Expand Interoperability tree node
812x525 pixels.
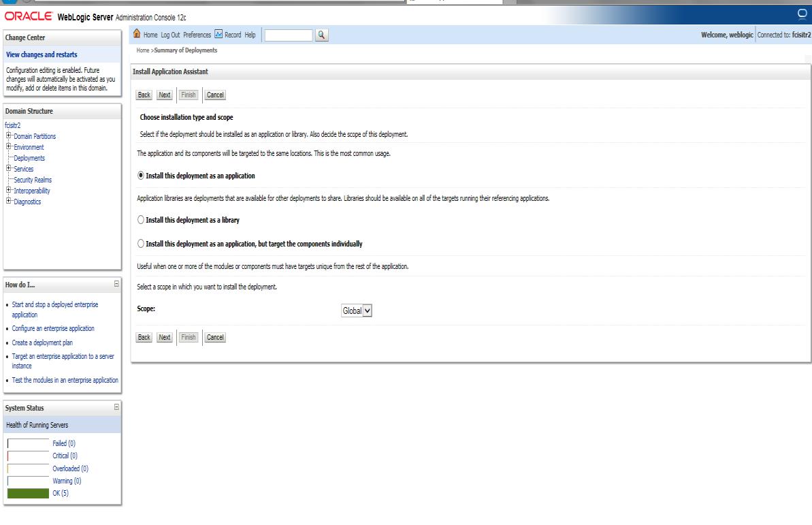tap(8, 190)
